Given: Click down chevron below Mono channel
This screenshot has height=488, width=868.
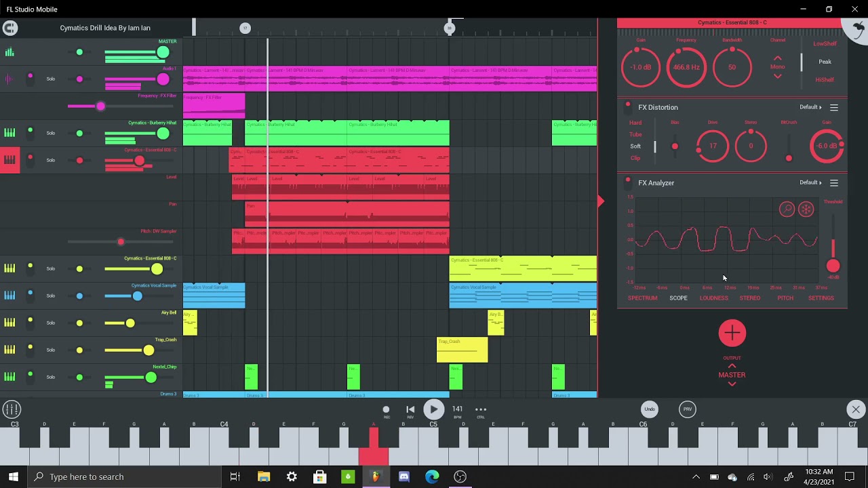Looking at the screenshot, I should point(778,76).
